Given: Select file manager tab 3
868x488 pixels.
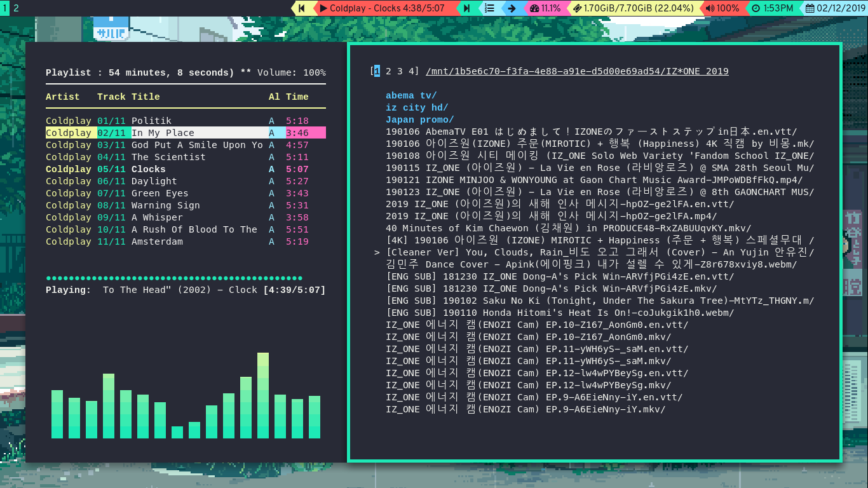Looking at the screenshot, I should pos(400,71).
